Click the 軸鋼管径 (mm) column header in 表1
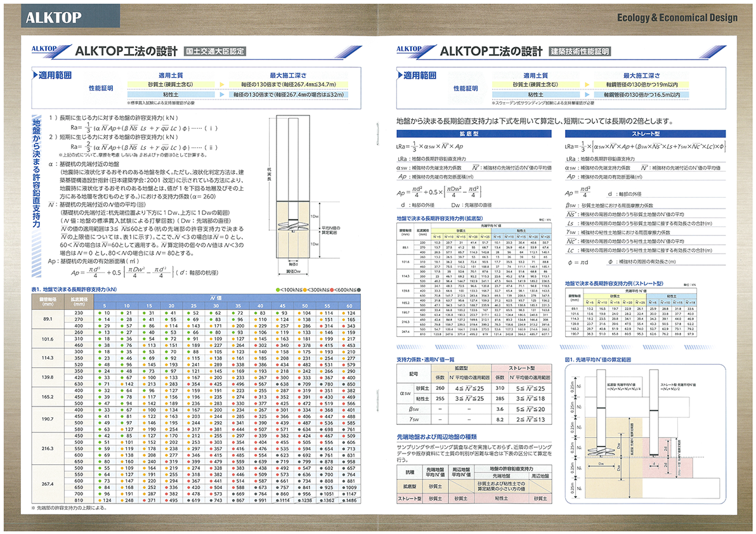This screenshot has width=756, height=534. 48,302
